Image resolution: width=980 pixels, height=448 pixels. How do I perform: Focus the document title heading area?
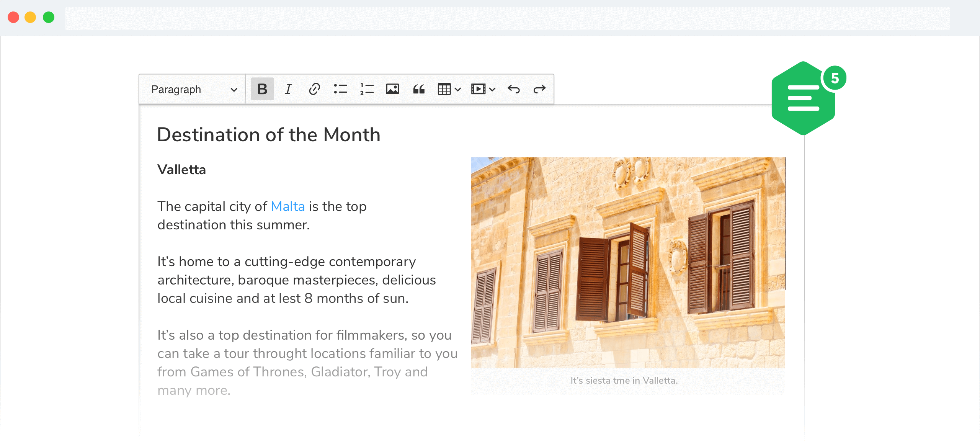(269, 134)
